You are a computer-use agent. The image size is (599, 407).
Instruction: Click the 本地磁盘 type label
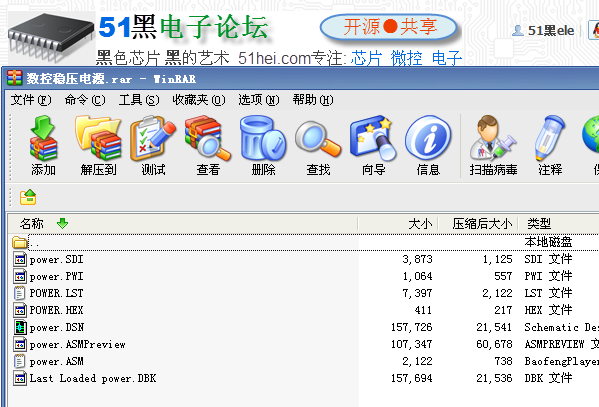(548, 242)
